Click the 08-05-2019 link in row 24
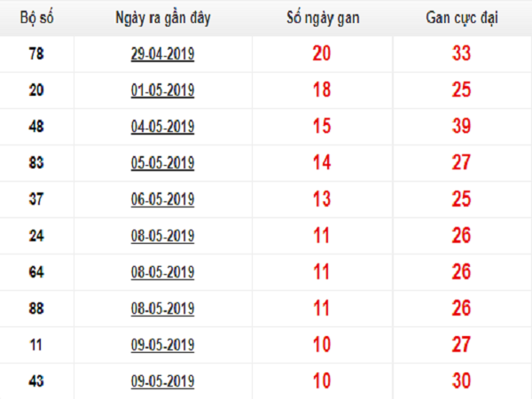This screenshot has height=399, width=532. coord(162,236)
